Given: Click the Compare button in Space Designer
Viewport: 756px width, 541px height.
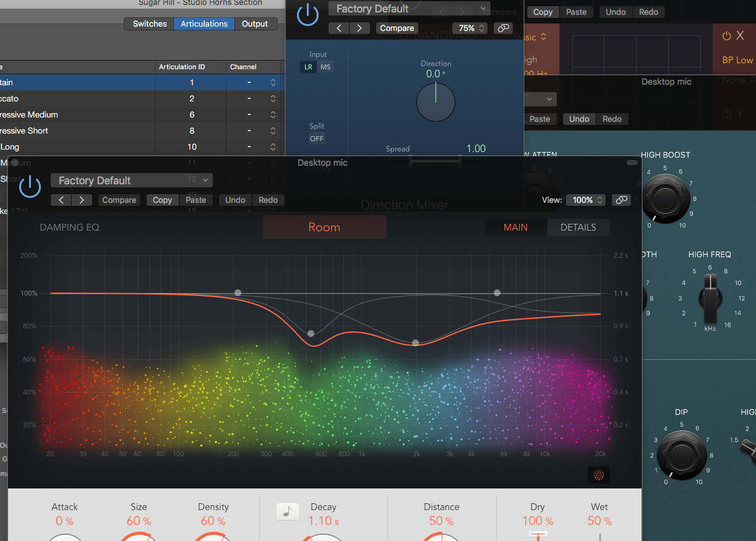Looking at the screenshot, I should 119,200.
